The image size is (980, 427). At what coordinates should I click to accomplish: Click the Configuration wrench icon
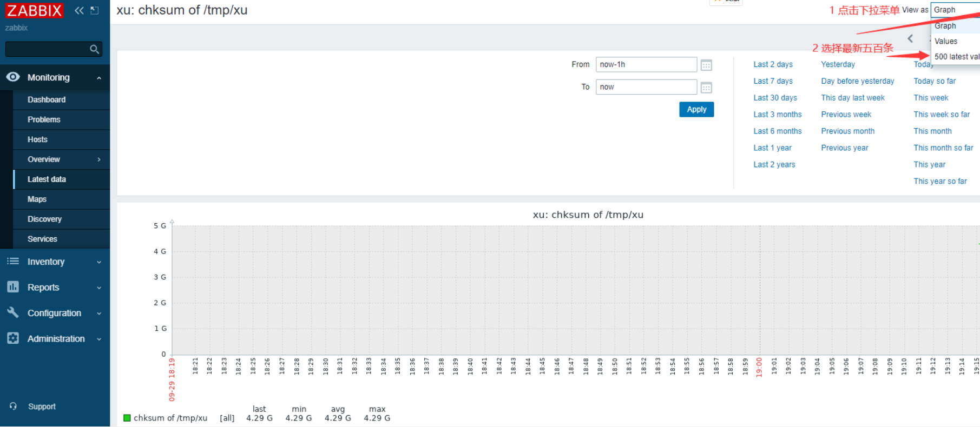[x=13, y=312]
